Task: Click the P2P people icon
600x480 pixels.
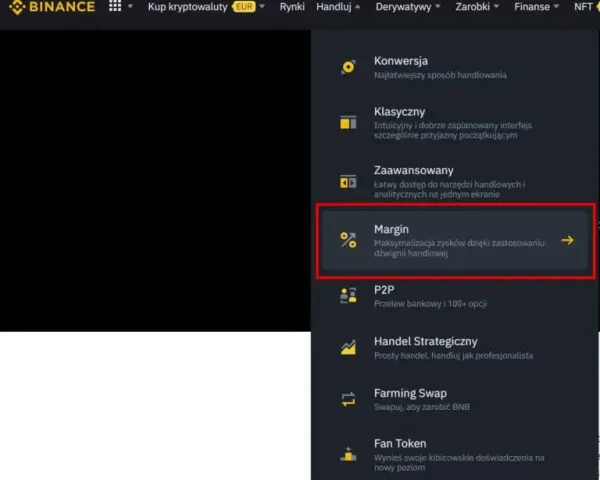Action: pos(348,296)
